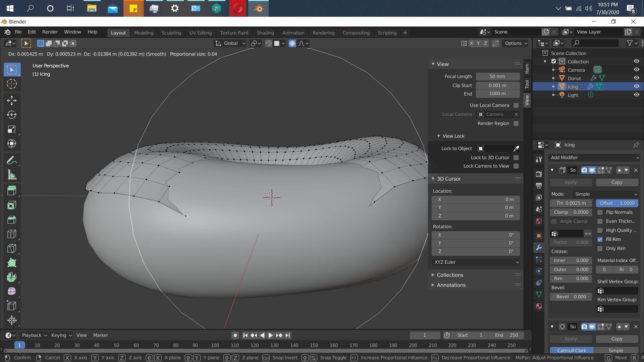Open the Material properties tab

coord(539,306)
